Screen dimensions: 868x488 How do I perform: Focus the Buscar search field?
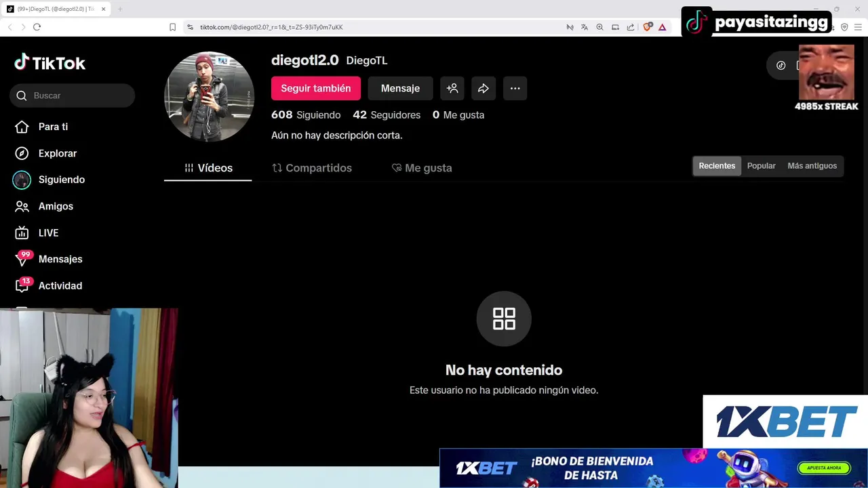pos(73,96)
